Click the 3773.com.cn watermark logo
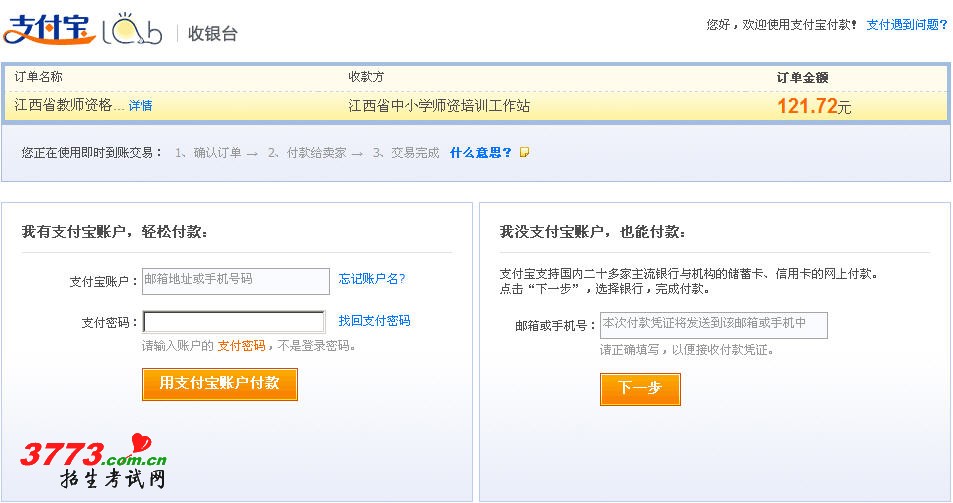Screen dimensions: 953x503 (93, 463)
